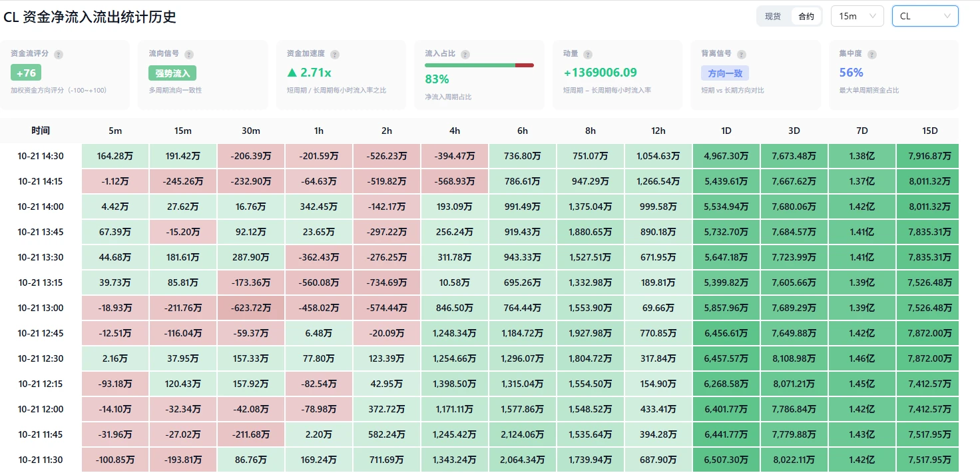
Task: Click the 5m column header
Action: tap(115, 131)
